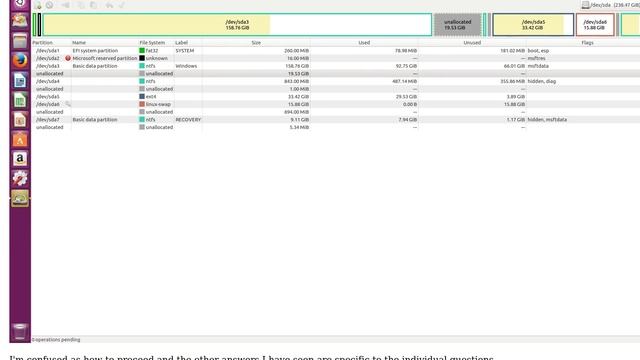Sort by the Size column header
The height and width of the screenshot is (360, 640).
[x=256, y=42]
